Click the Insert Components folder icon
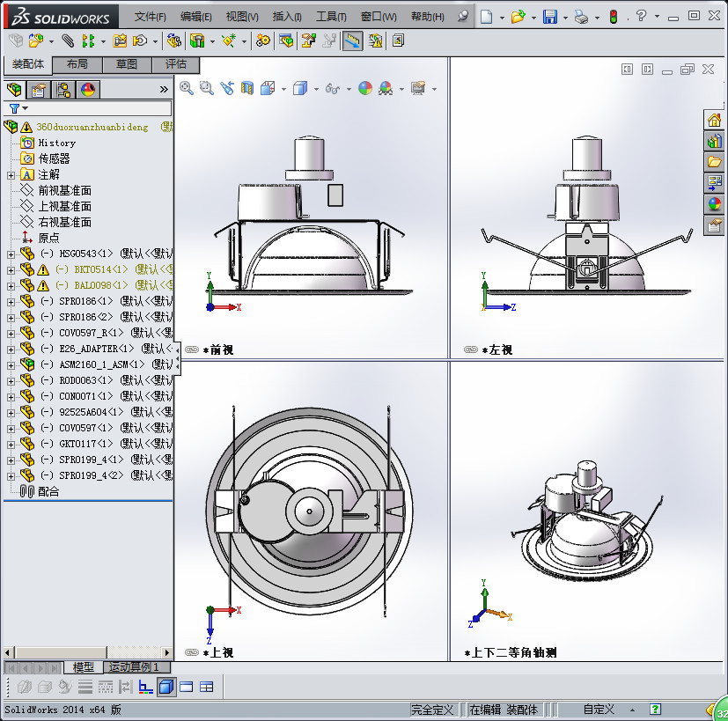 [36, 40]
